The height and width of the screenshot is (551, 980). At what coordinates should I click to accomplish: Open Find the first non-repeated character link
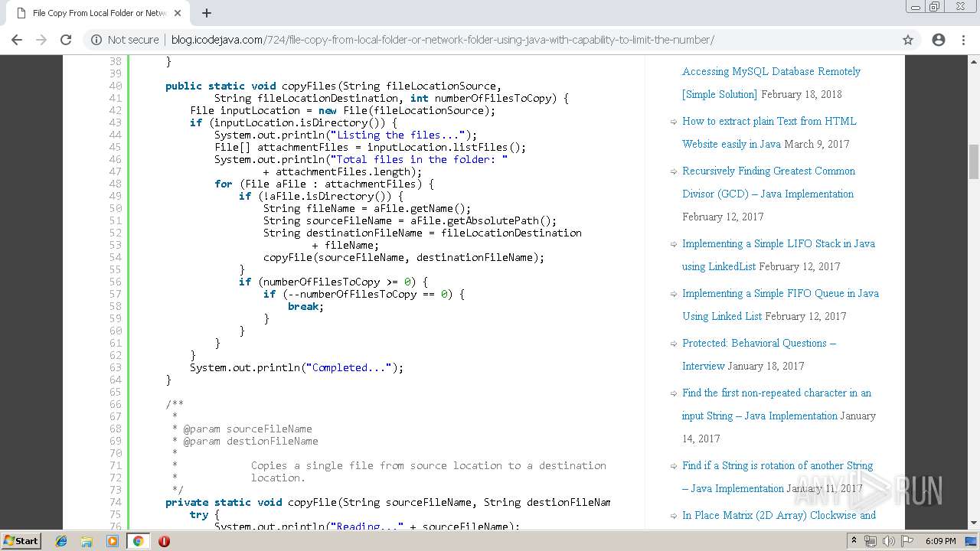776,404
